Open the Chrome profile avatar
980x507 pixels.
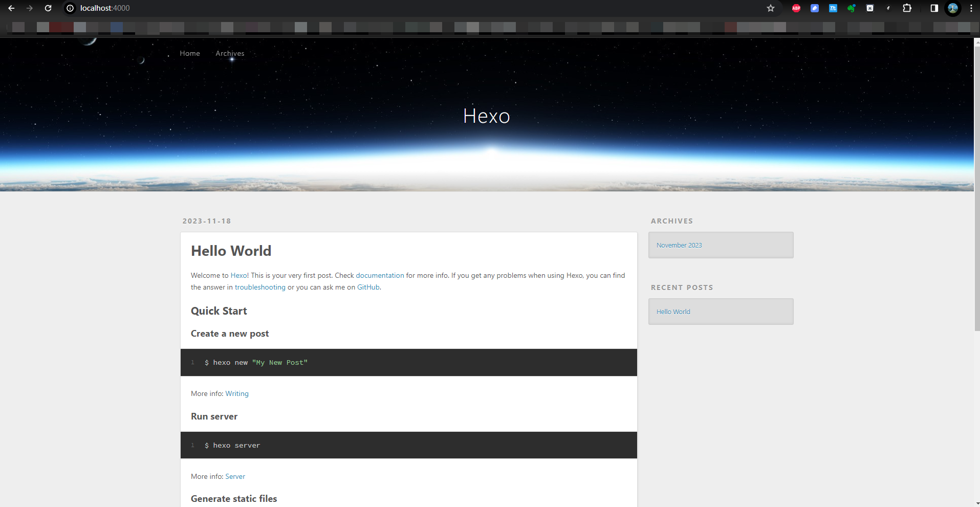(x=953, y=8)
